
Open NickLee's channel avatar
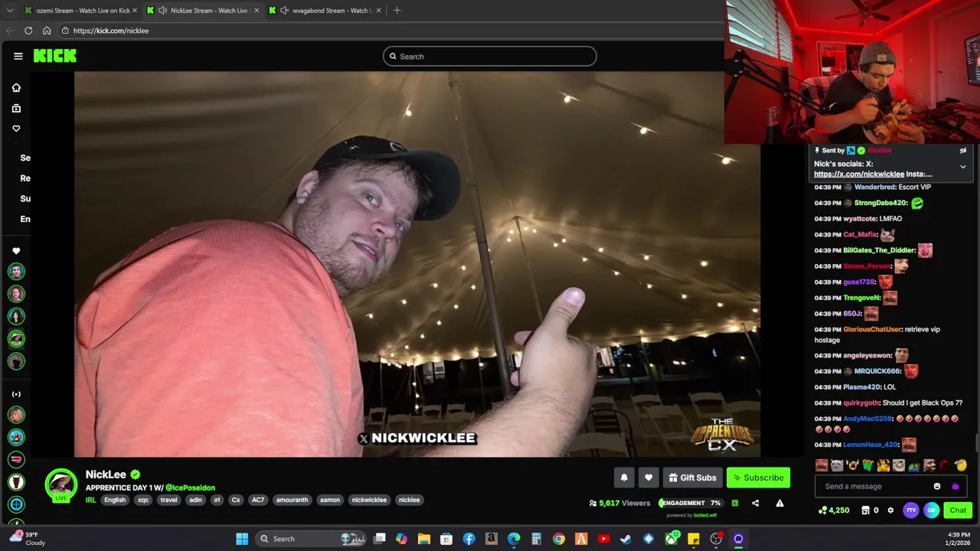[x=61, y=484]
